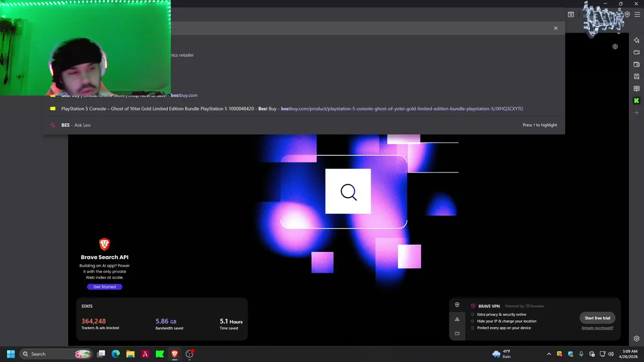Viewport: 644px width, 362px height.
Task: Open OBS Studio from the taskbar
Action: point(190,354)
